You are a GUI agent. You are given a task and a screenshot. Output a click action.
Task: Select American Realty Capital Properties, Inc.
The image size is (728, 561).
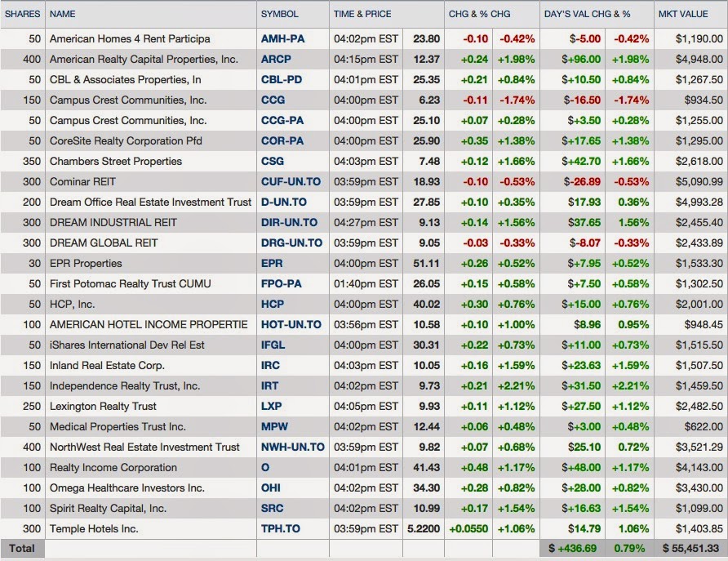(144, 60)
